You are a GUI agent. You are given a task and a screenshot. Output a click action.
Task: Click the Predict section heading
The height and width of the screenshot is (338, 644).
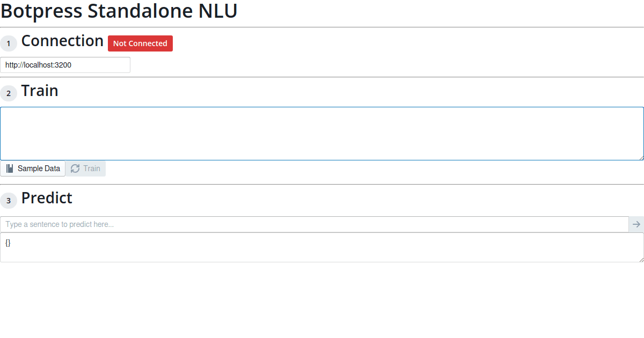click(x=47, y=198)
